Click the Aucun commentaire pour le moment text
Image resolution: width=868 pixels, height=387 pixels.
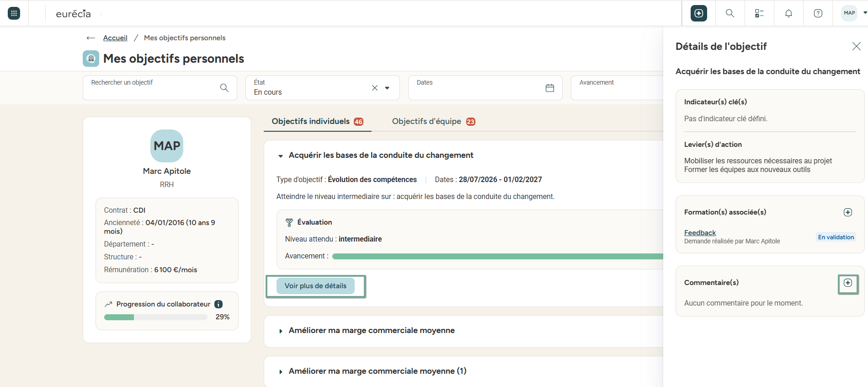point(743,303)
